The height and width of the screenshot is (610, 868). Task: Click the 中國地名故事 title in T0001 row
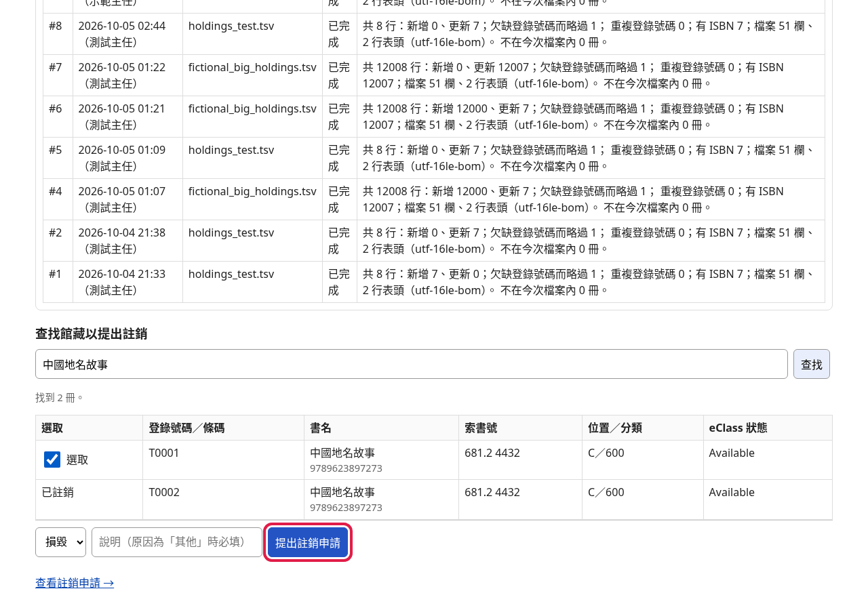point(342,453)
